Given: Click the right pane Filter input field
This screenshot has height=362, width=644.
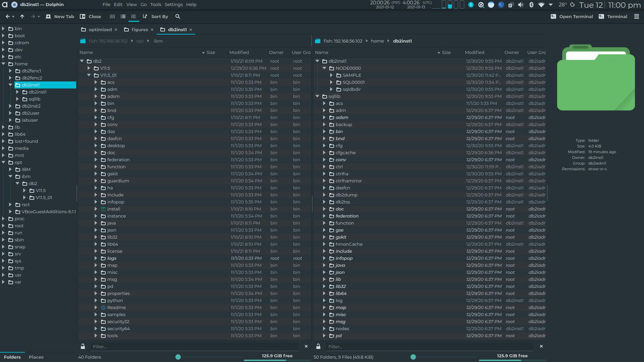Looking at the screenshot, I should point(430,346).
